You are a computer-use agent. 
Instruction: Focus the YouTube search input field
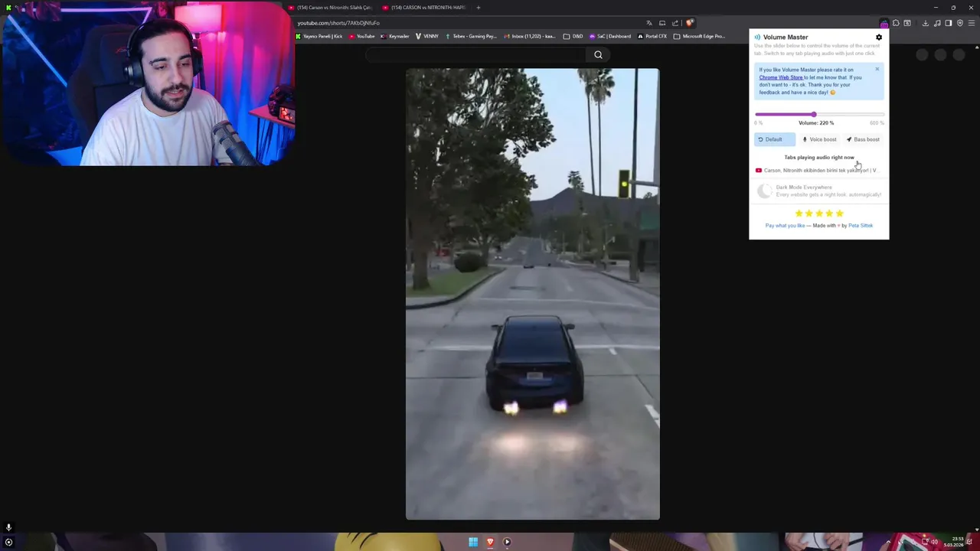pos(475,54)
